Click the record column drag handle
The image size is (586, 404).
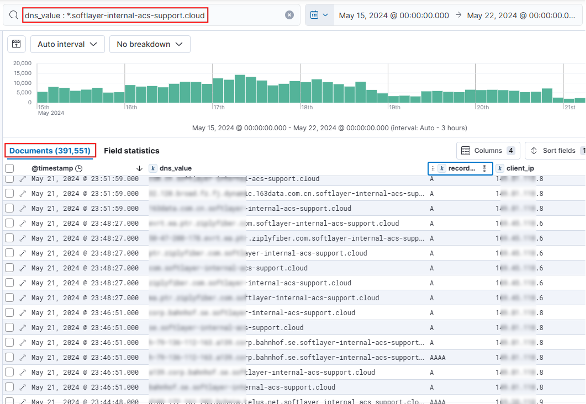[433, 169]
